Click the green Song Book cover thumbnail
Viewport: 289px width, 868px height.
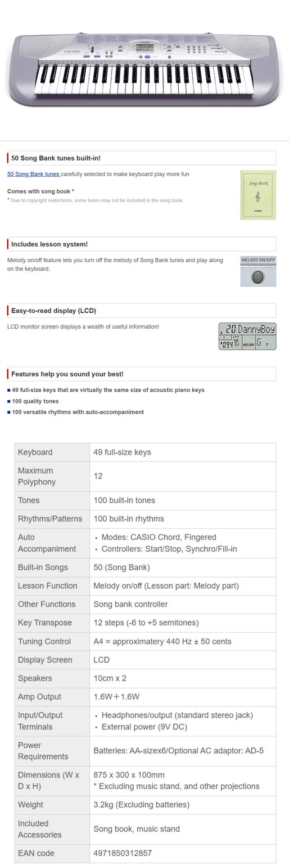[x=258, y=195]
